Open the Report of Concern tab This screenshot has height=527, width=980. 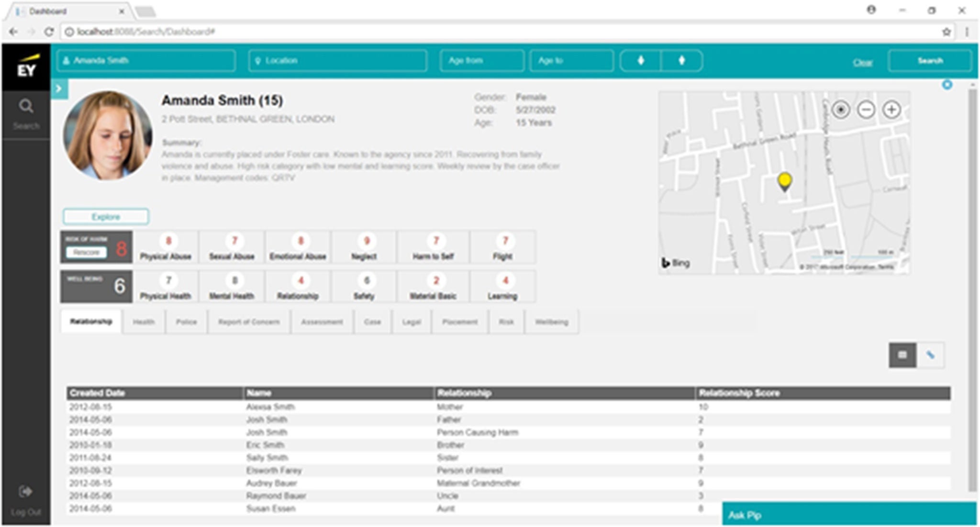[249, 322]
